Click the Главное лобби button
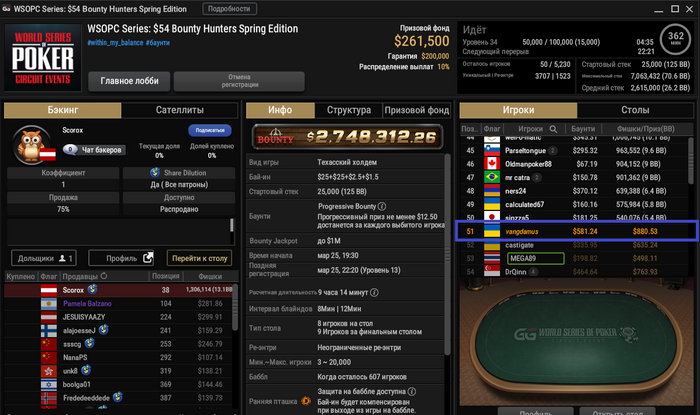The image size is (700, 415). click(x=129, y=81)
